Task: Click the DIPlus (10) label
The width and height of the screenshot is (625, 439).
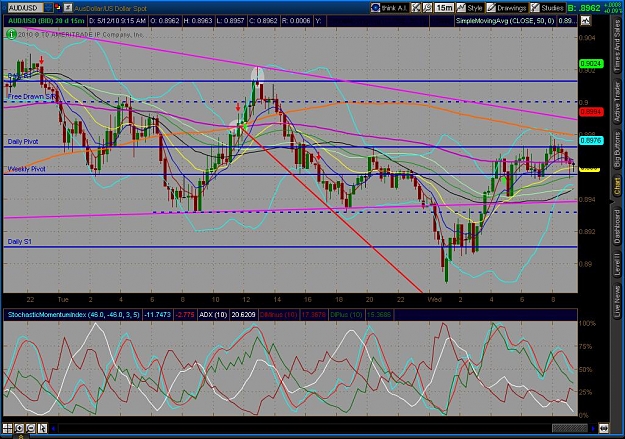Action: [x=346, y=315]
